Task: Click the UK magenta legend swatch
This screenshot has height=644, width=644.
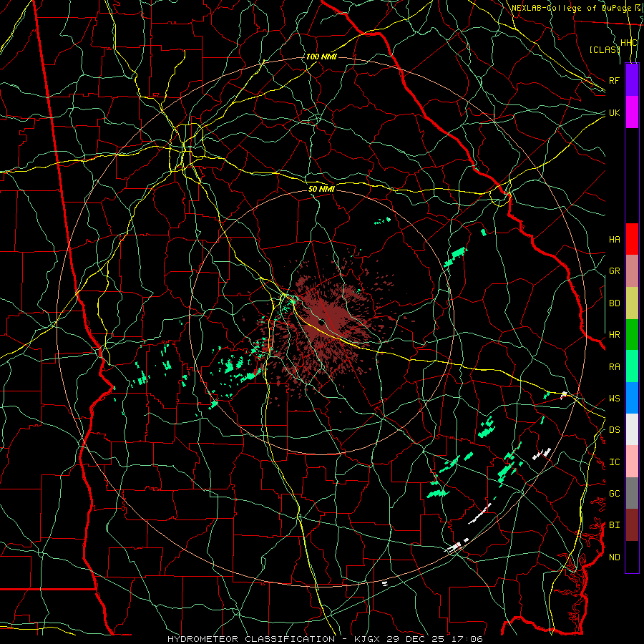Action: [x=632, y=112]
